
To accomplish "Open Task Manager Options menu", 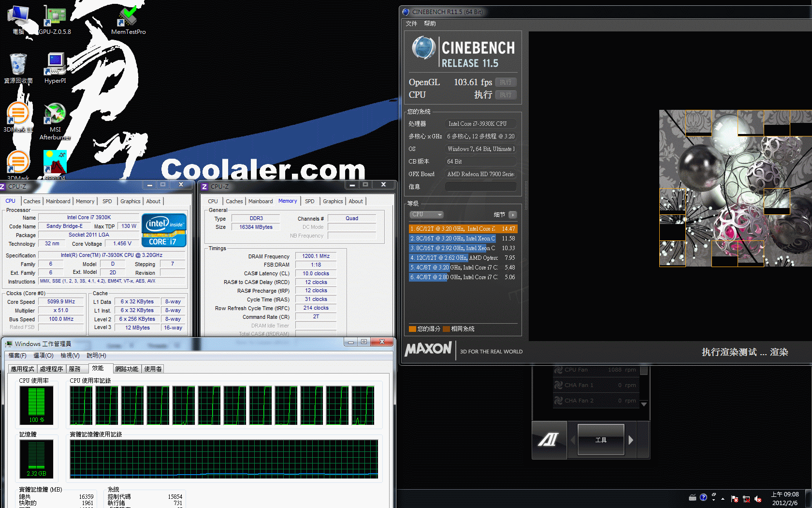I will 43,355.
